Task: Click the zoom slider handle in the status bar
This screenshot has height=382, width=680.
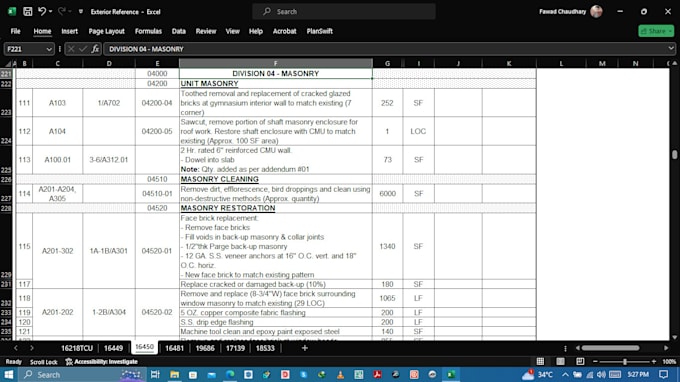Action: point(625,361)
